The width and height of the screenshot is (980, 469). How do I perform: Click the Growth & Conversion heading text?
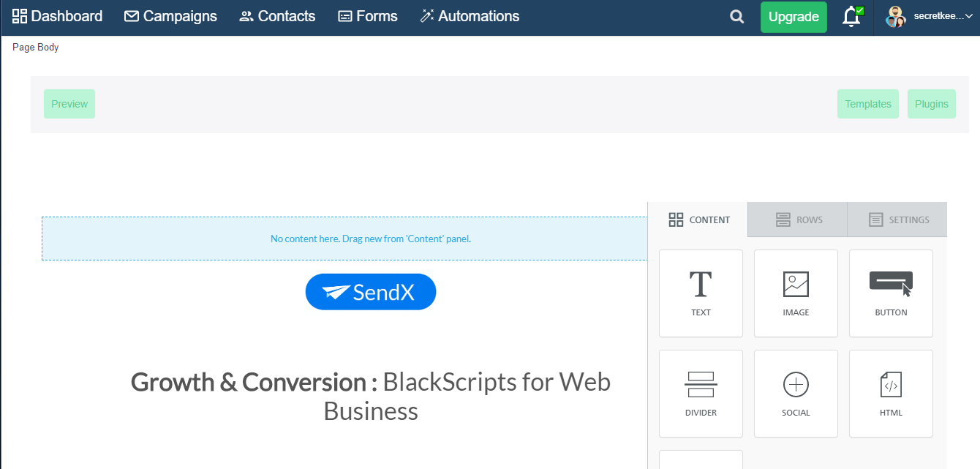point(371,397)
